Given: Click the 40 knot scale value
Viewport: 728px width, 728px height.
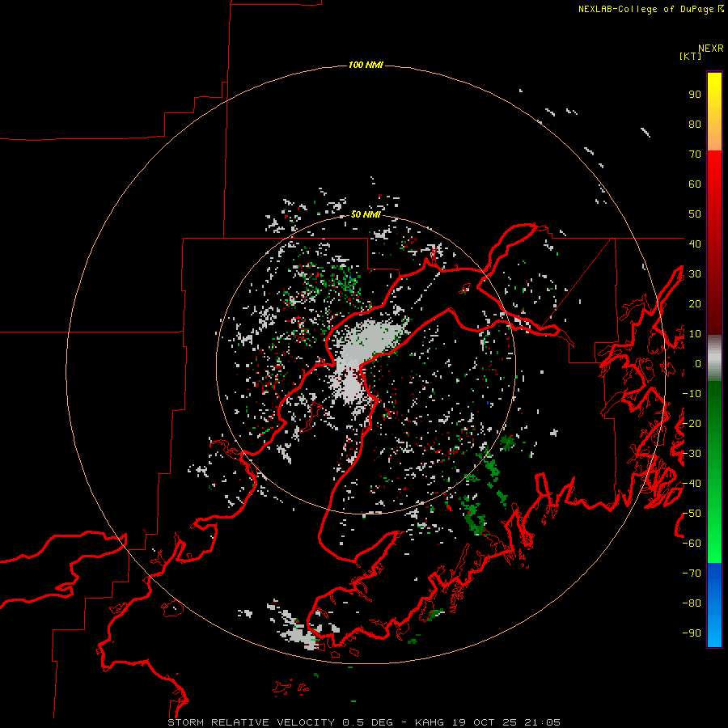Looking at the screenshot, I should pos(695,243).
